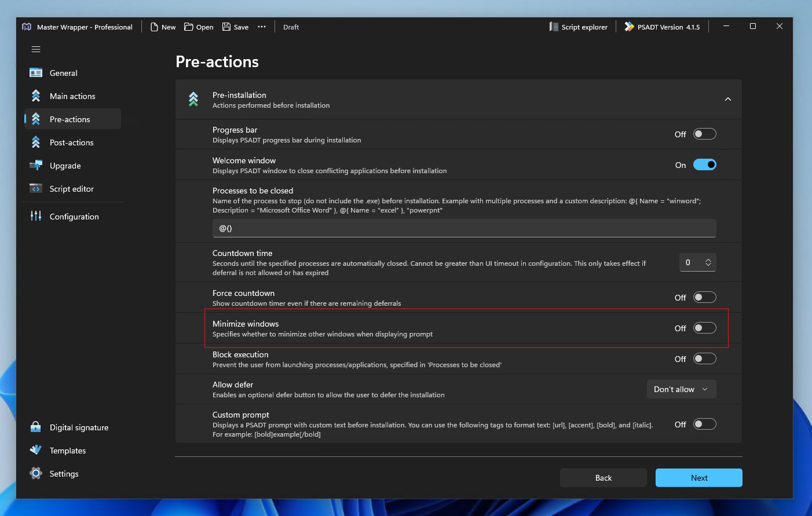
Task: Open Templates page
Action: (72, 451)
